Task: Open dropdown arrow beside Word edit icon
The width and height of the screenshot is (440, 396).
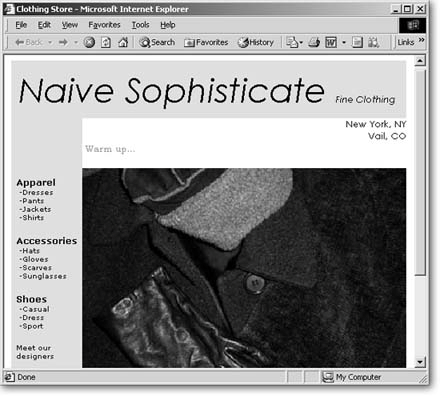Action: pyautogui.click(x=344, y=43)
